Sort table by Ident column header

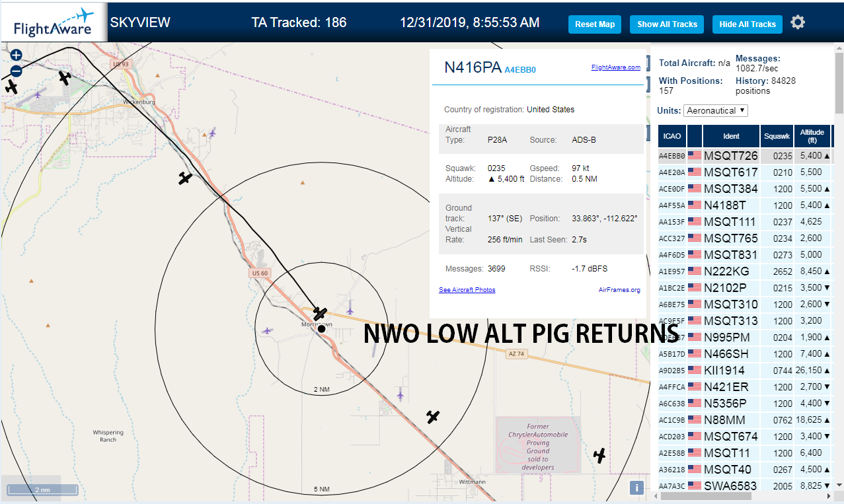tap(731, 136)
